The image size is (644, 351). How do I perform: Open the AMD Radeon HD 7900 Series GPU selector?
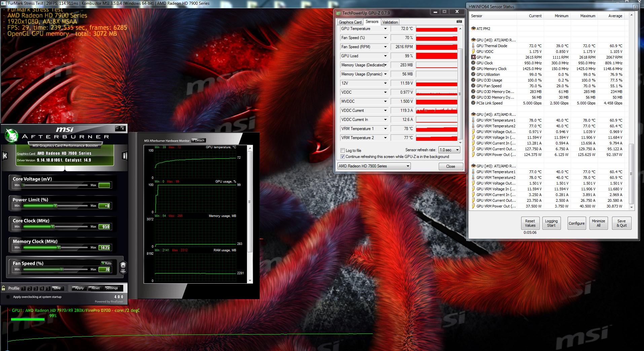pos(374,166)
